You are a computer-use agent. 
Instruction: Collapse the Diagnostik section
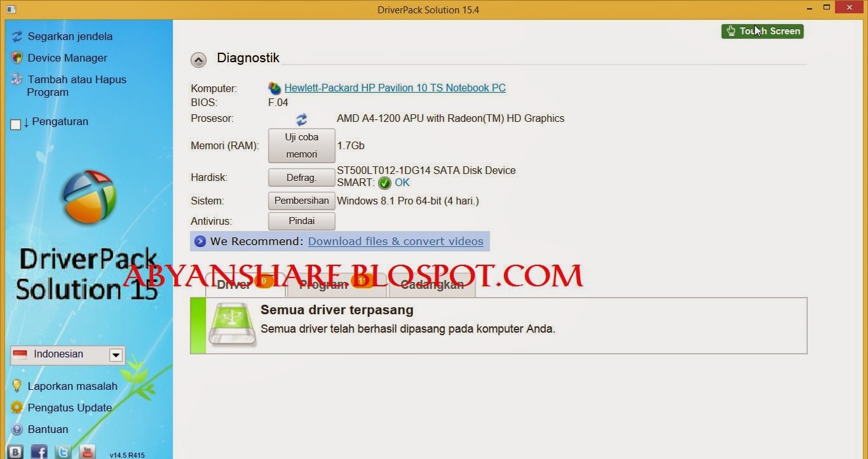point(198,60)
